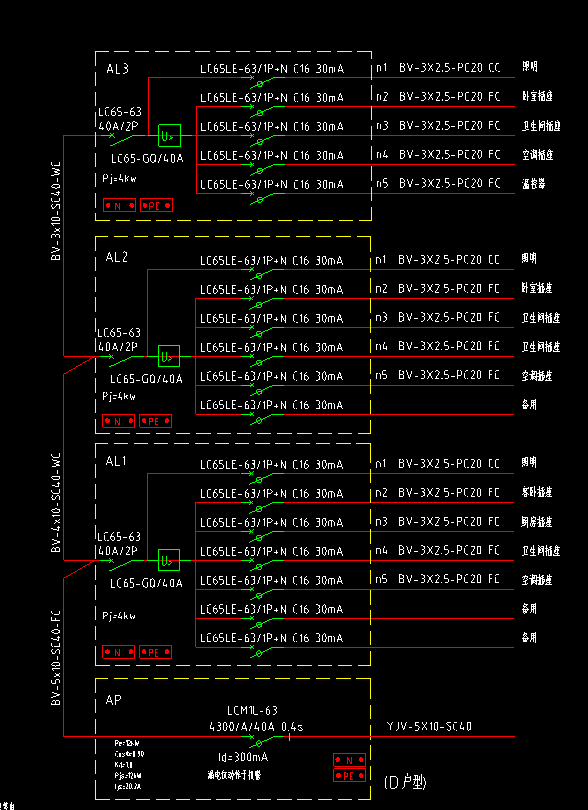Select the AP panel title label
Image resolution: width=588 pixels, height=810 pixels.
(x=114, y=700)
